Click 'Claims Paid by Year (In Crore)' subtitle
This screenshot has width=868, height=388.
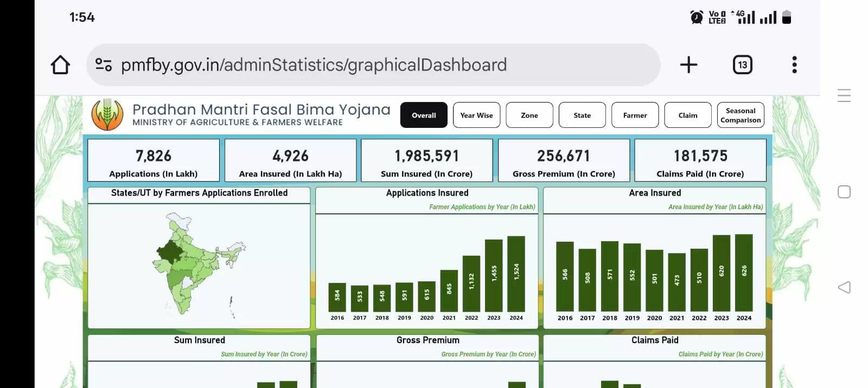click(720, 354)
